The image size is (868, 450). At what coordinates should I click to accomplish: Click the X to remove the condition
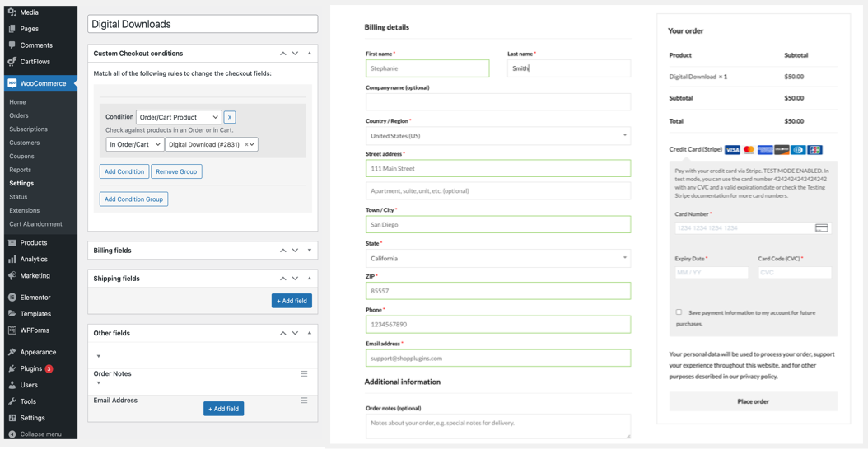click(x=230, y=118)
